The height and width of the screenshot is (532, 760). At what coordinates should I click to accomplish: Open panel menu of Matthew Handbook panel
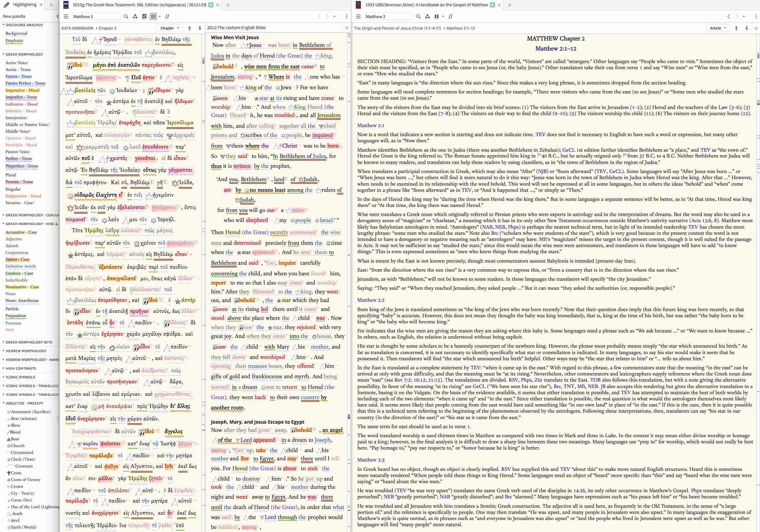[x=358, y=16]
